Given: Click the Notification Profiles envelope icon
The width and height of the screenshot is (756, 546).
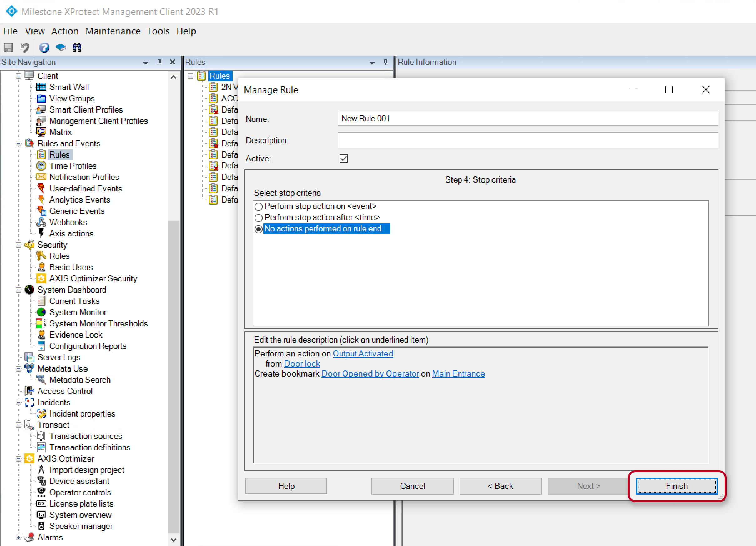Looking at the screenshot, I should [x=41, y=177].
